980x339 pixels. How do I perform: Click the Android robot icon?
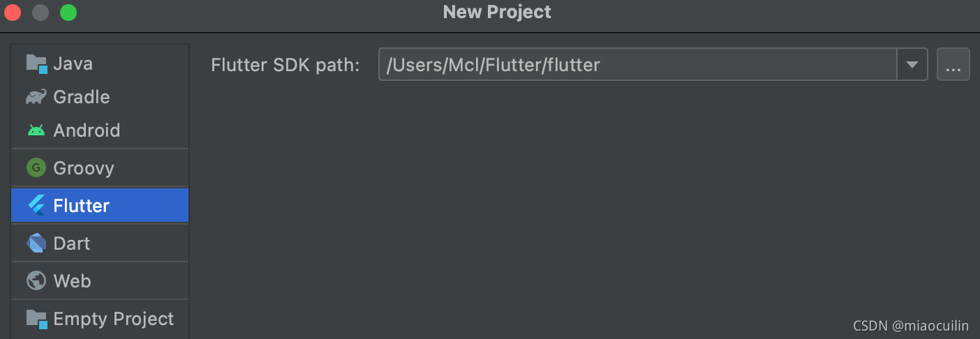click(36, 130)
